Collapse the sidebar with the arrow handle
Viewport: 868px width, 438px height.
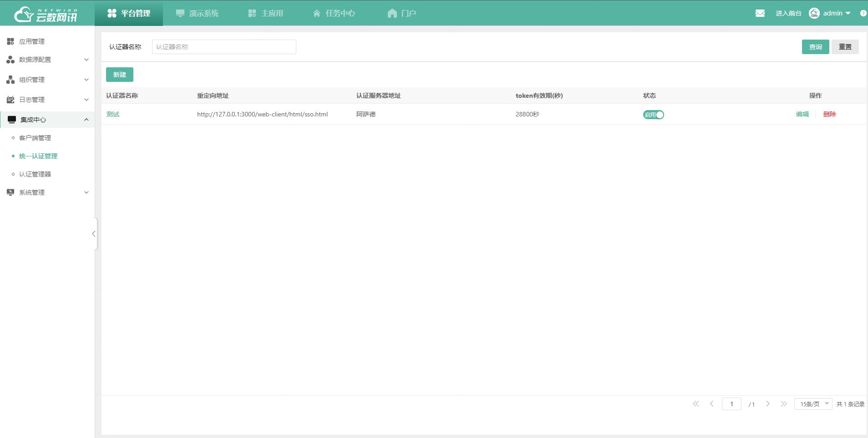coord(94,234)
